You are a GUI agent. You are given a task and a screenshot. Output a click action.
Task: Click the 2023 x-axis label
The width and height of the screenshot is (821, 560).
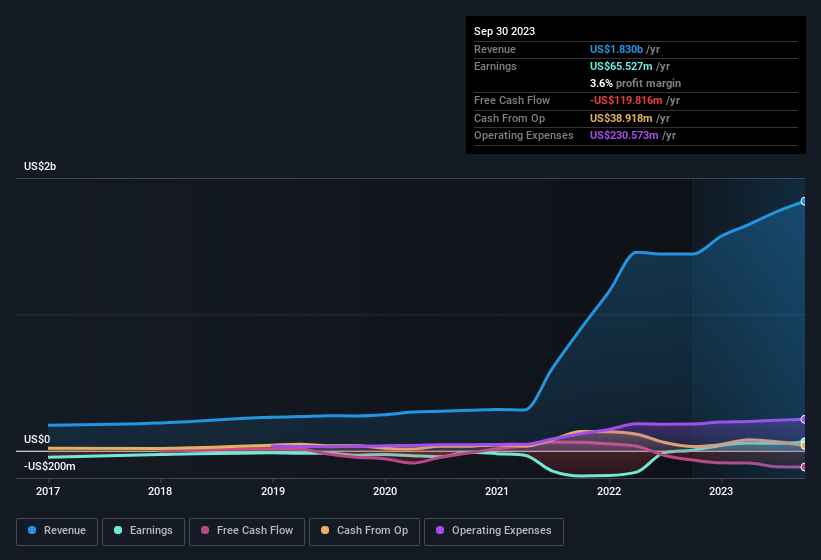(721, 491)
